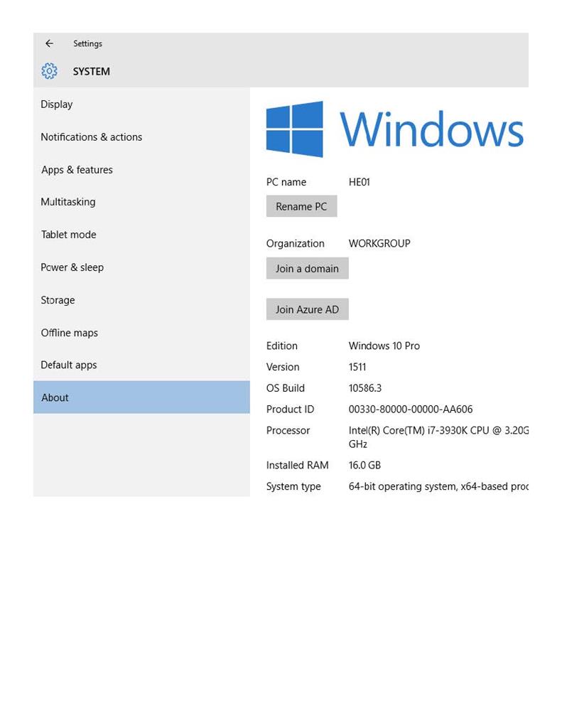This screenshot has height=728, width=562.
Task: Click the System settings gear icon
Action: 49,71
